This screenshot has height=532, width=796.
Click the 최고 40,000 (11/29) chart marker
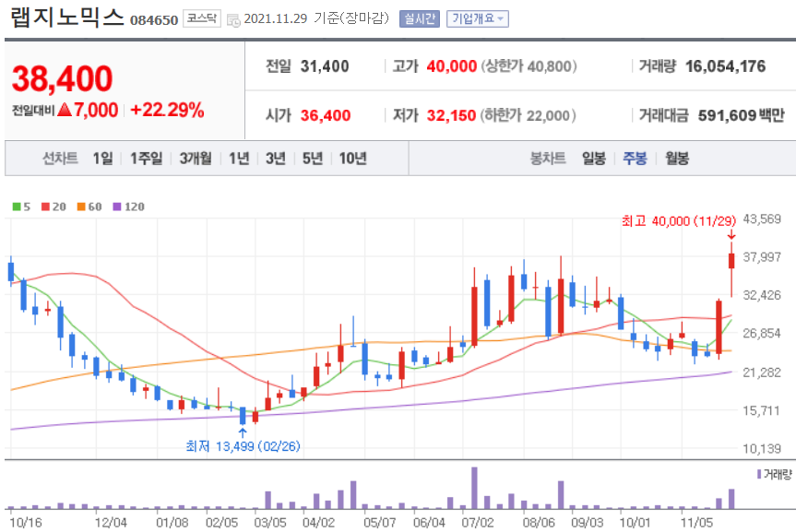tap(679, 221)
